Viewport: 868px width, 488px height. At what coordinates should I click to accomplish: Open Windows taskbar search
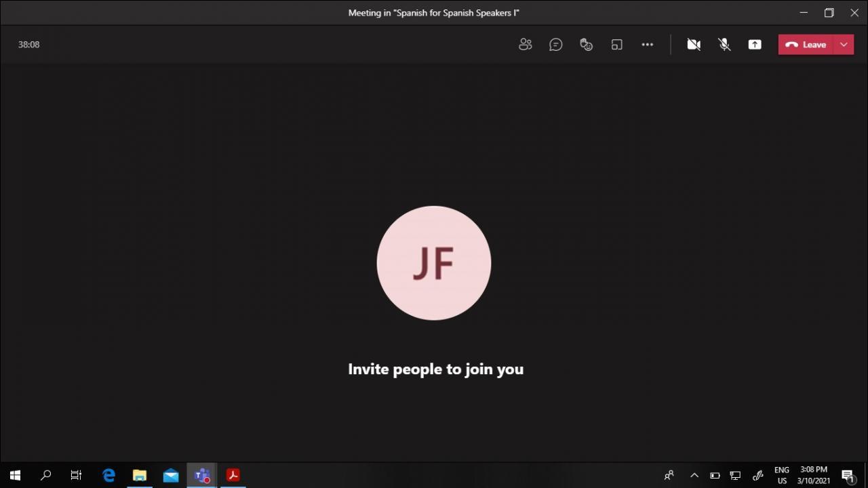(45, 475)
